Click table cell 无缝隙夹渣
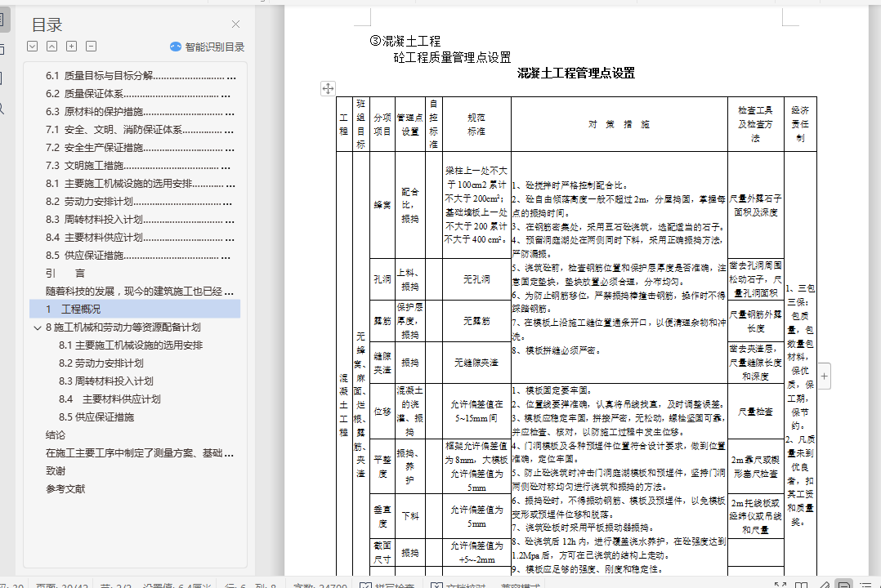Image resolution: width=881 pixels, height=588 pixels. tap(476, 363)
